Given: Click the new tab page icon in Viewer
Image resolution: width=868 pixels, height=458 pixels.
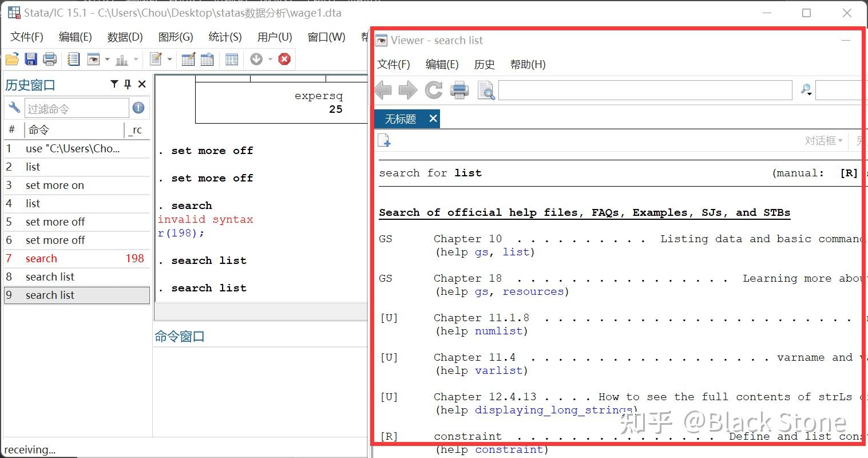Looking at the screenshot, I should 384,140.
